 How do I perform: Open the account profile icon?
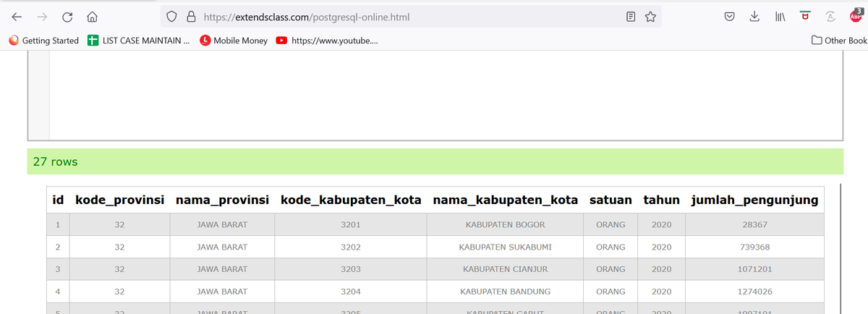point(831,17)
